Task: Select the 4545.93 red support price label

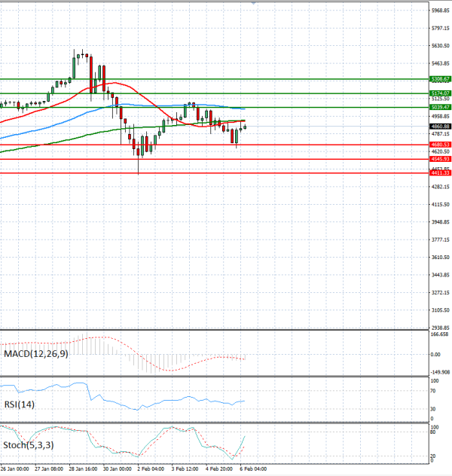Action: click(x=441, y=159)
